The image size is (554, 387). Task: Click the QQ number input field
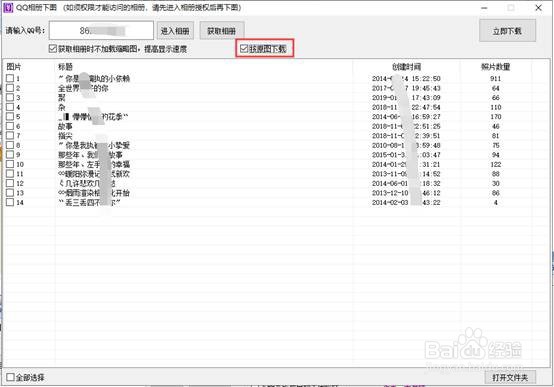click(101, 31)
